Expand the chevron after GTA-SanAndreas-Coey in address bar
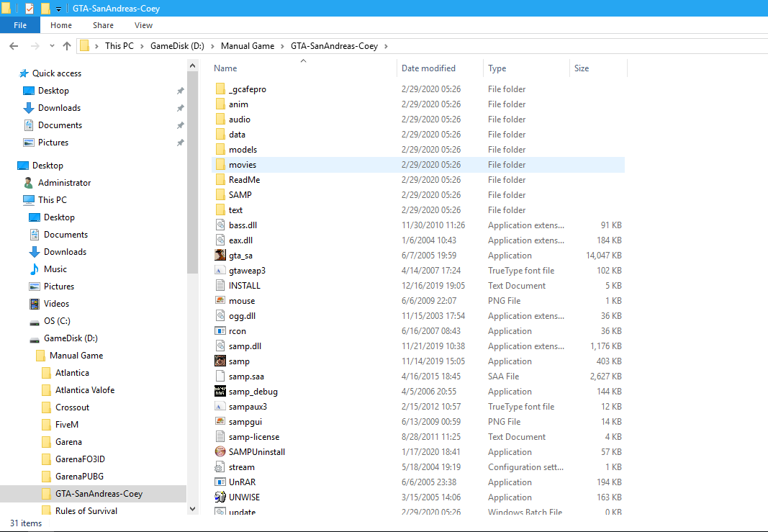Viewport: 768px width, 532px height. coord(386,46)
